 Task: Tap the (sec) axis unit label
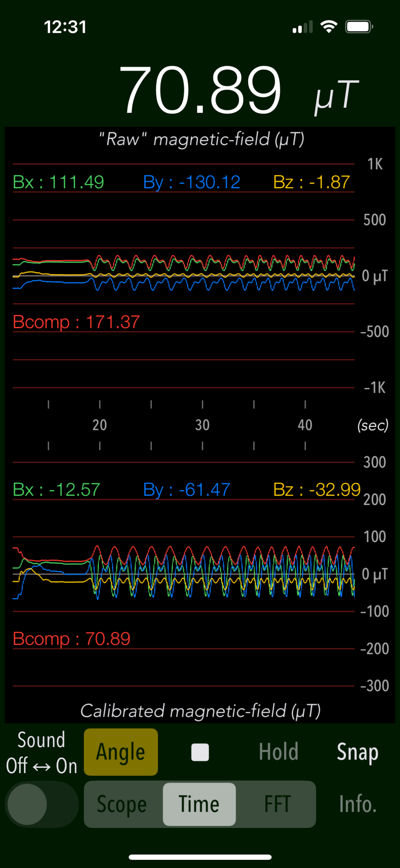[x=373, y=425]
